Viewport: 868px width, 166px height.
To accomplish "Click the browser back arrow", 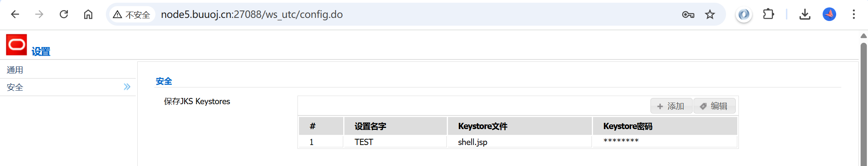I will 15,14.
